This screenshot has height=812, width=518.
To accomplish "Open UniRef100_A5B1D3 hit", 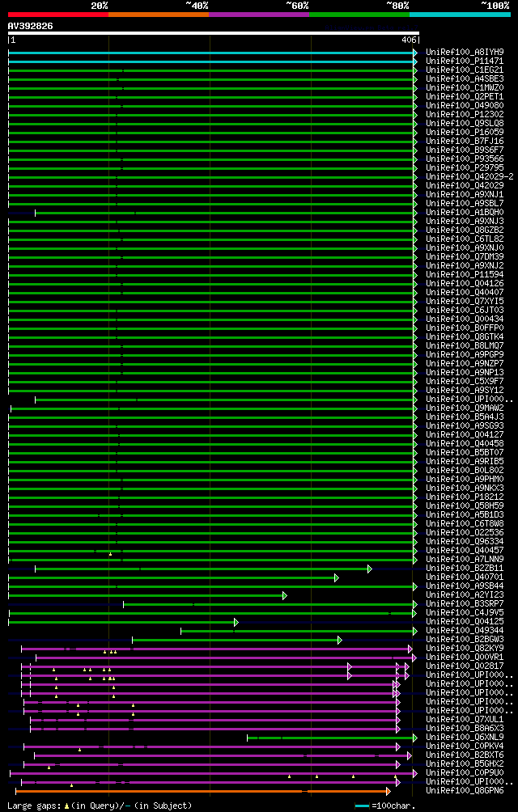I will [x=465, y=514].
